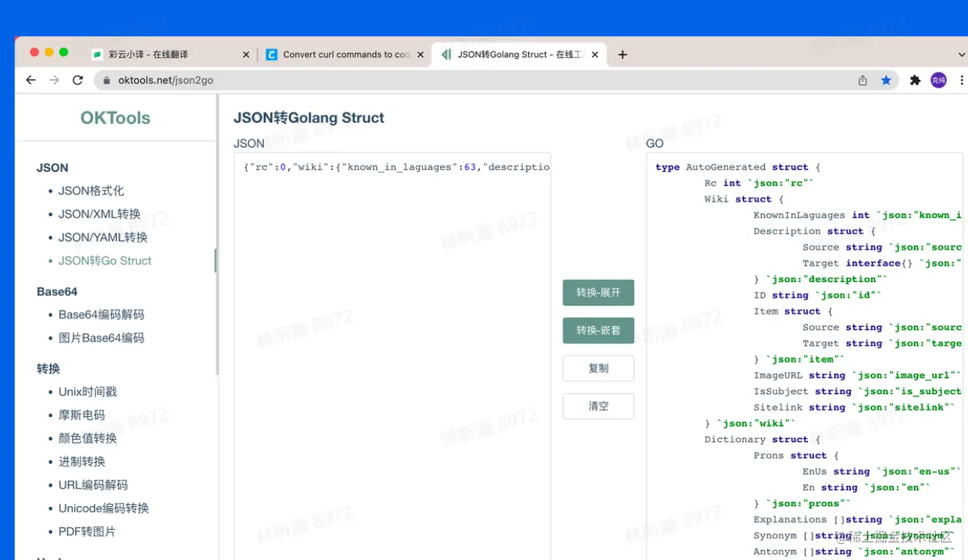Click the address bar URL oktools.net/json2go

coord(166,80)
